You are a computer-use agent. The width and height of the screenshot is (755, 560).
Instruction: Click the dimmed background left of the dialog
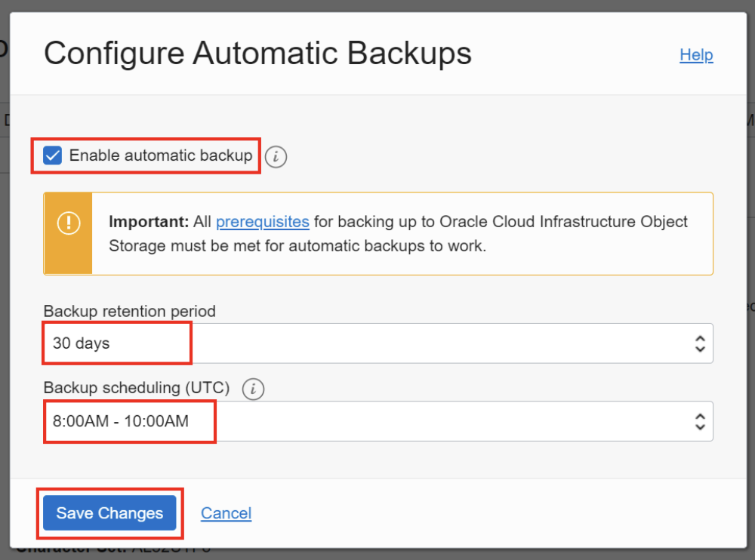(x=4, y=302)
